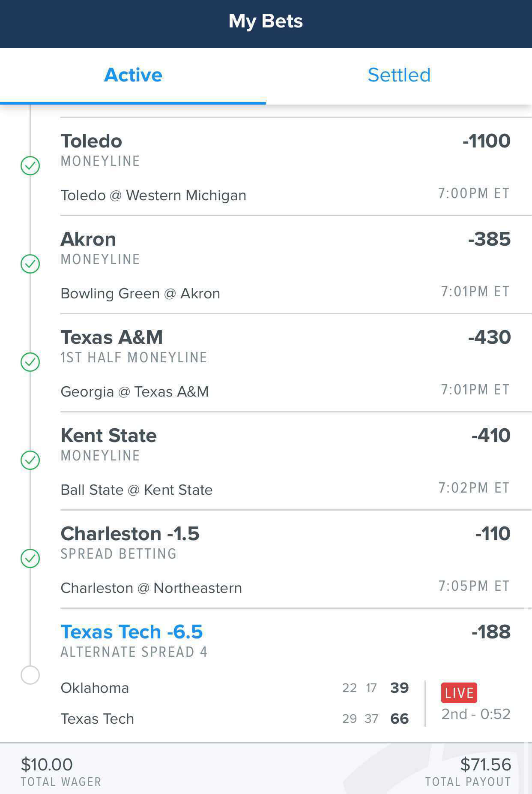
Task: Tap the green checkmark beside Akron
Action: [30, 264]
